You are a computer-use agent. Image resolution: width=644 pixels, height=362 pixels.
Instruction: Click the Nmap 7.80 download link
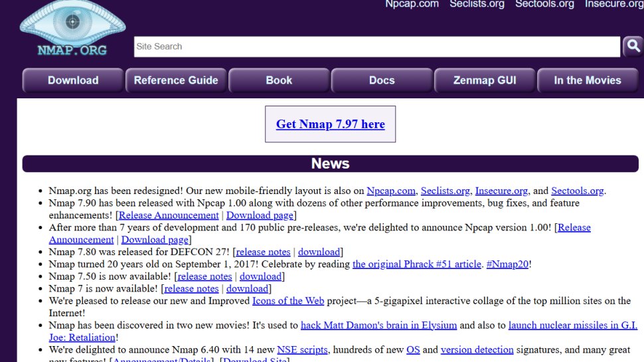pos(319,252)
